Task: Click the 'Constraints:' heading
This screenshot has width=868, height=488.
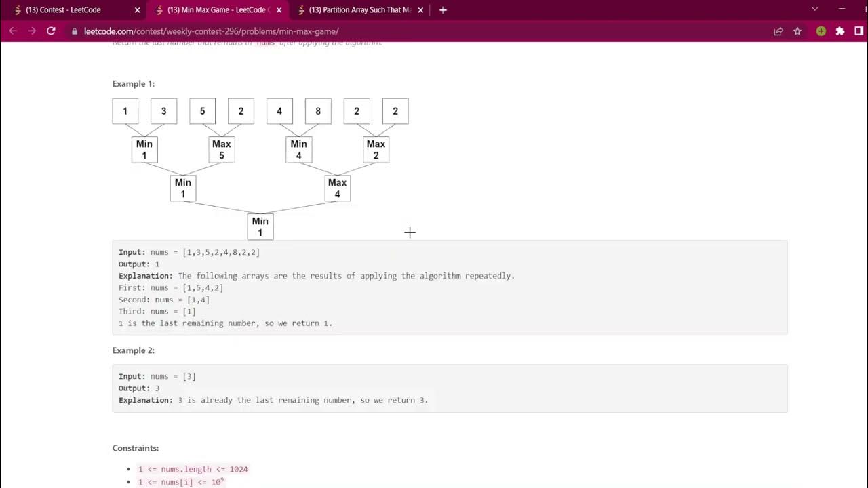Action: [136, 448]
